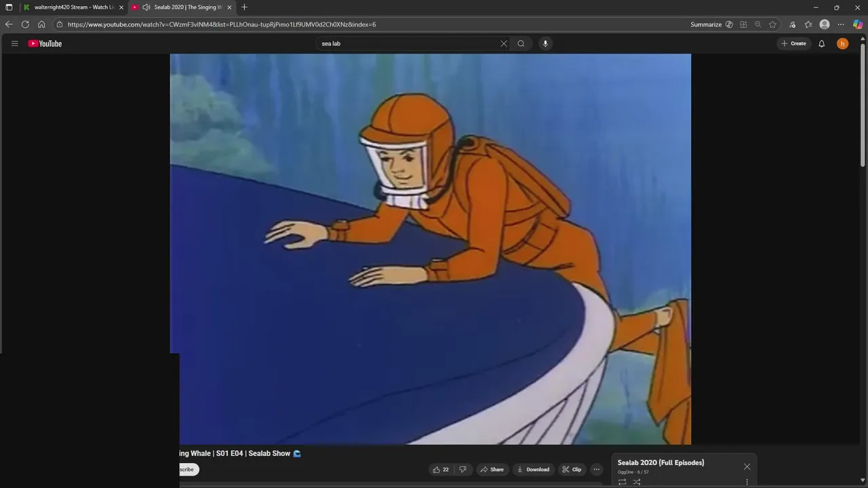Click the address bar URL
Viewport: 868px width, 488px height.
(x=222, y=24)
